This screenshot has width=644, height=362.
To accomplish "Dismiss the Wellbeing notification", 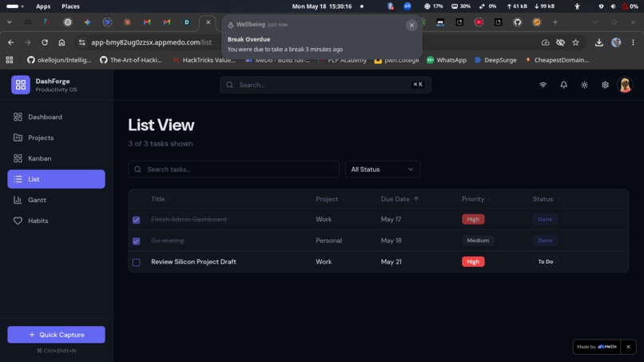I will coord(411,25).
